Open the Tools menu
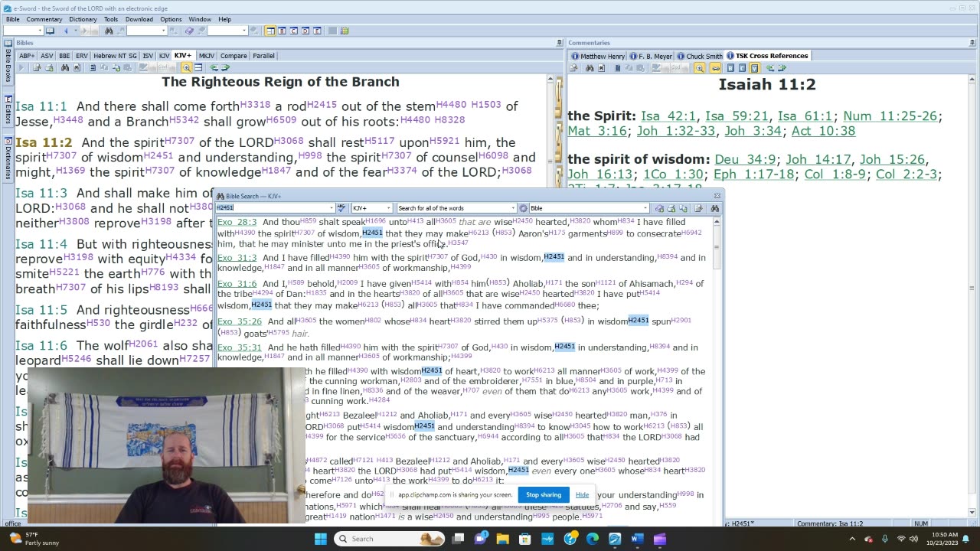 pyautogui.click(x=111, y=19)
